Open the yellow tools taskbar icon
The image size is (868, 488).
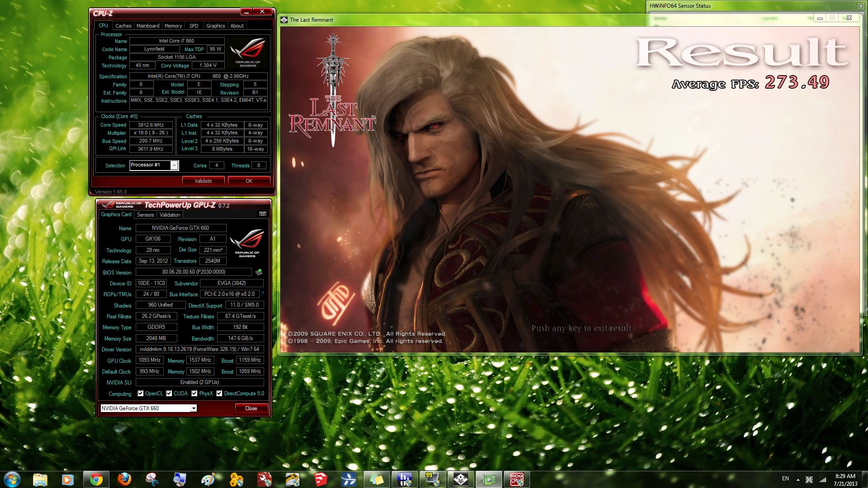[236, 479]
